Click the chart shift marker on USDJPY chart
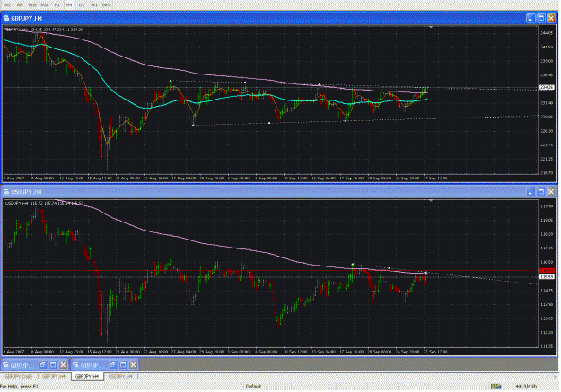The height and width of the screenshot is (392, 561). pyautogui.click(x=431, y=201)
